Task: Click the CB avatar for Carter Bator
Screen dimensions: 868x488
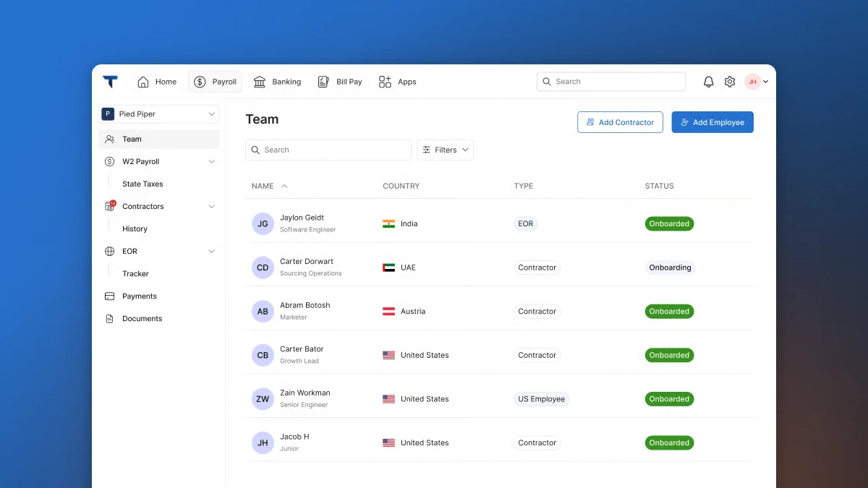Action: pyautogui.click(x=263, y=355)
